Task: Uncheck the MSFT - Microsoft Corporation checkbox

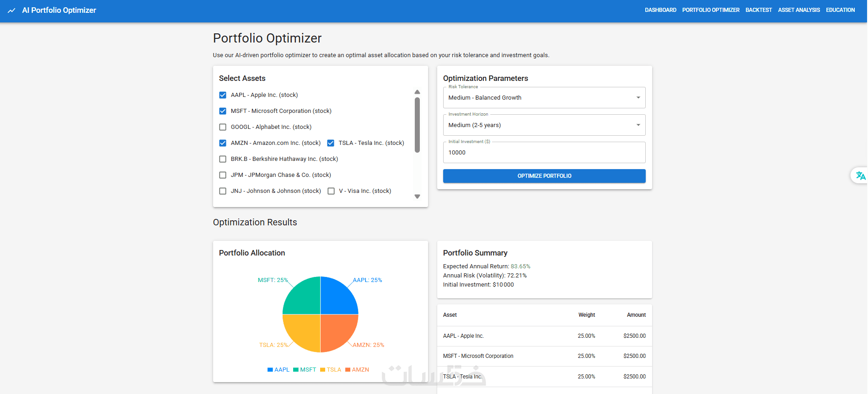Action: click(223, 111)
